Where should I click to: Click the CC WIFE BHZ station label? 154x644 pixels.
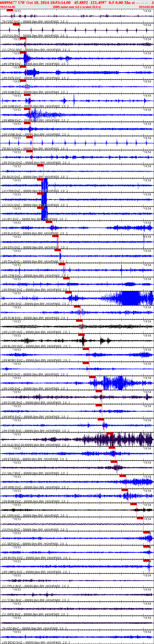pos(12,614)
